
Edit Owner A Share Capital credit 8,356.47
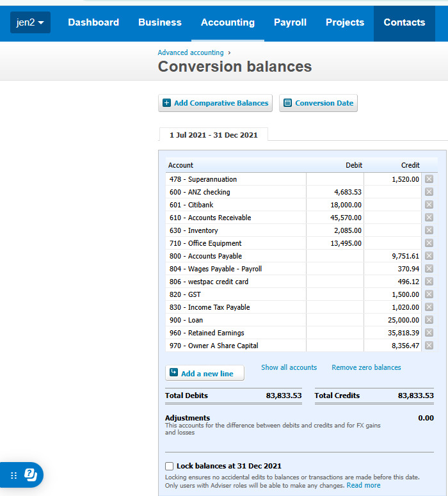coord(392,346)
